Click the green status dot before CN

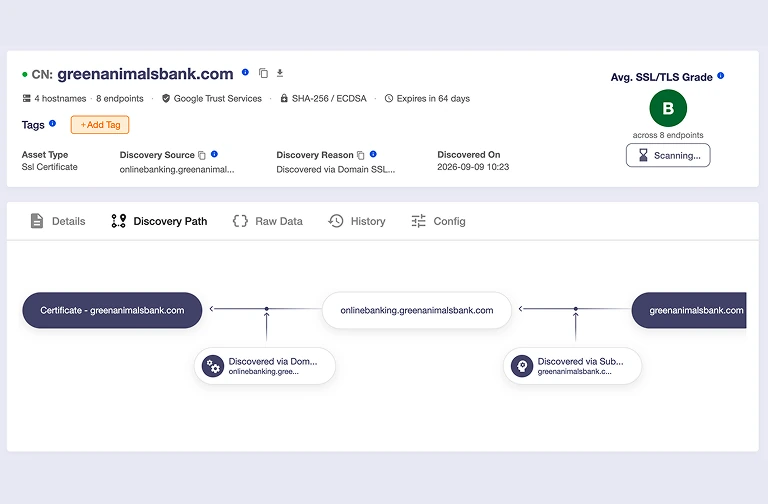point(24,74)
